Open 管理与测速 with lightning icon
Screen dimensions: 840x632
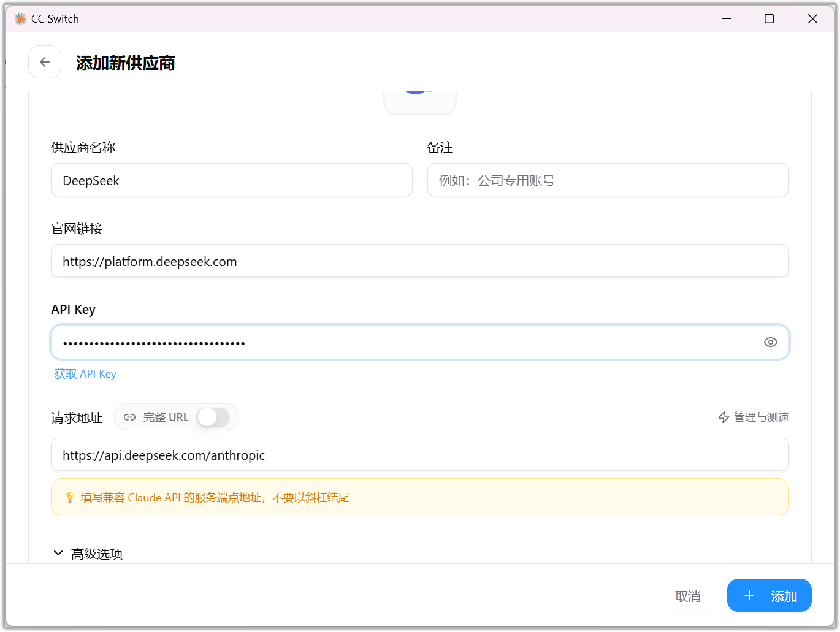click(753, 417)
